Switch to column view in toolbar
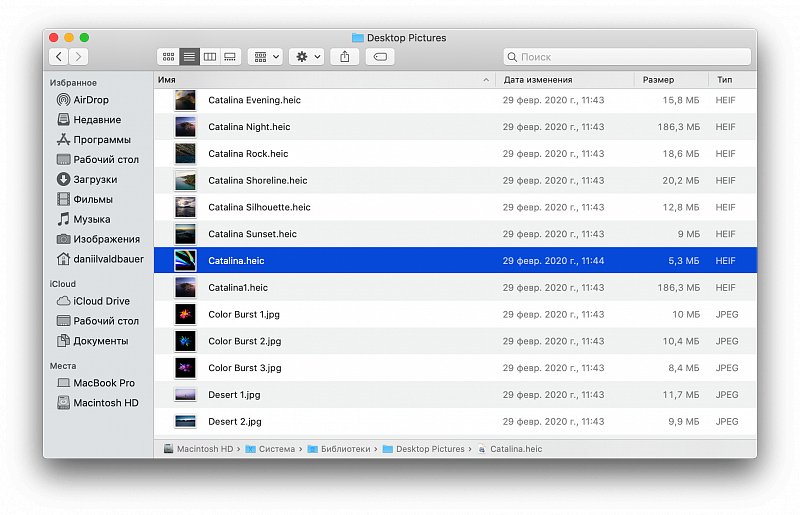The height and width of the screenshot is (515, 800). (210, 57)
